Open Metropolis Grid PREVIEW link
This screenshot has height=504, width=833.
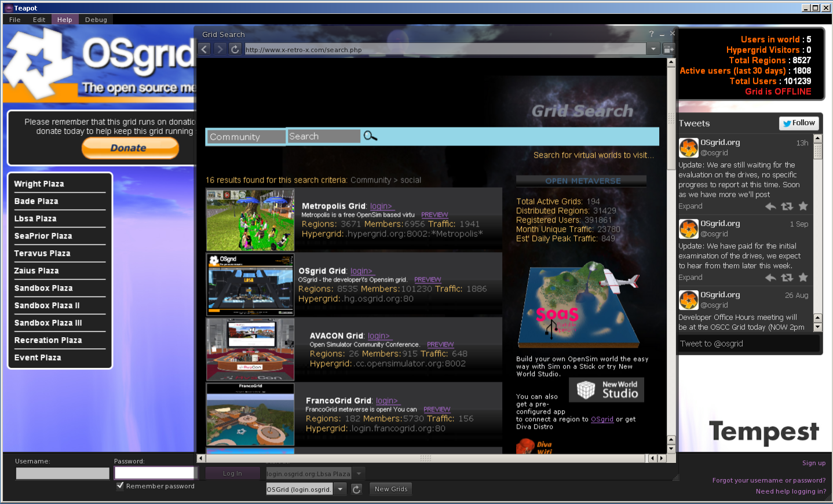[434, 215]
